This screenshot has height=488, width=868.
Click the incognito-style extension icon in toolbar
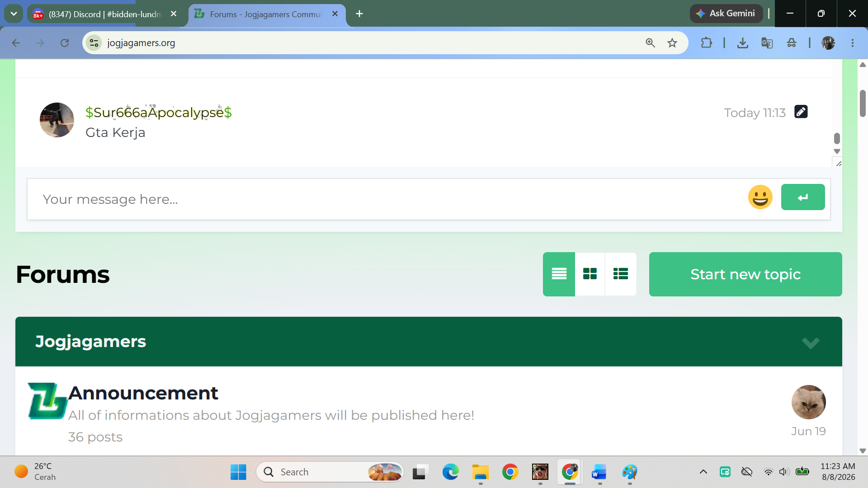791,43
